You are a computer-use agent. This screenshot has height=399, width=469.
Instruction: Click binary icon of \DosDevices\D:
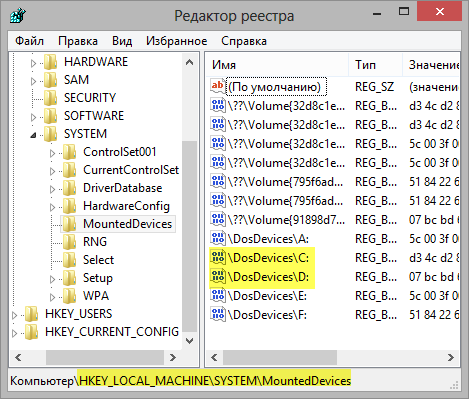tap(218, 277)
